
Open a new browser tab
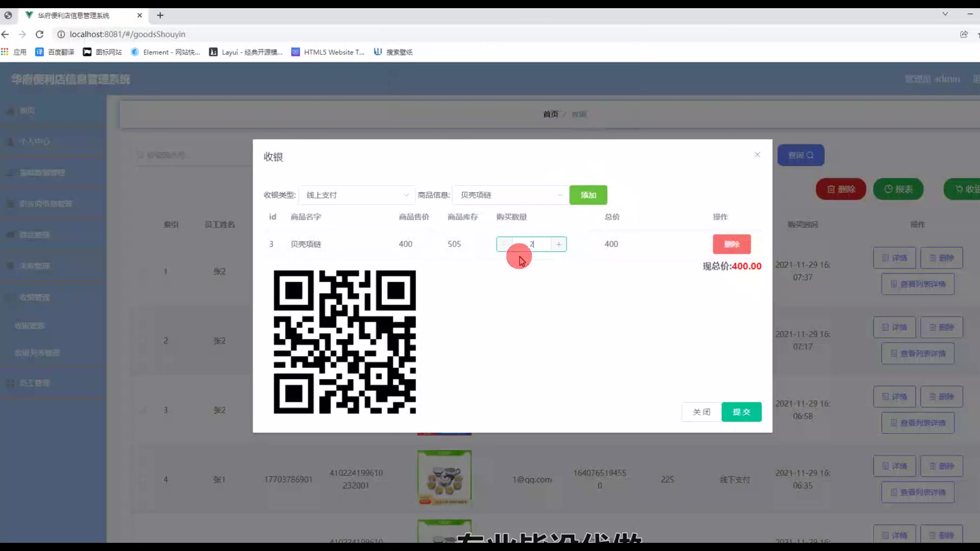(x=160, y=15)
